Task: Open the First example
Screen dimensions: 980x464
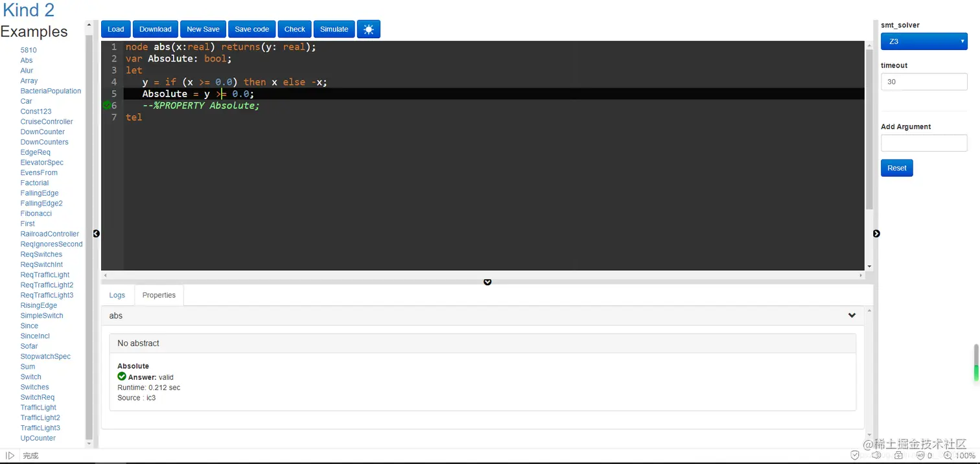Action: click(x=28, y=224)
